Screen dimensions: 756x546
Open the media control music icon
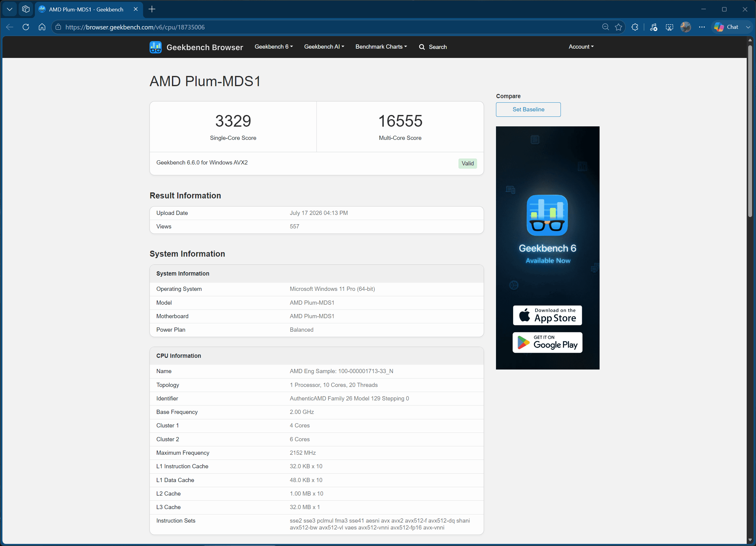pyautogui.click(x=653, y=27)
